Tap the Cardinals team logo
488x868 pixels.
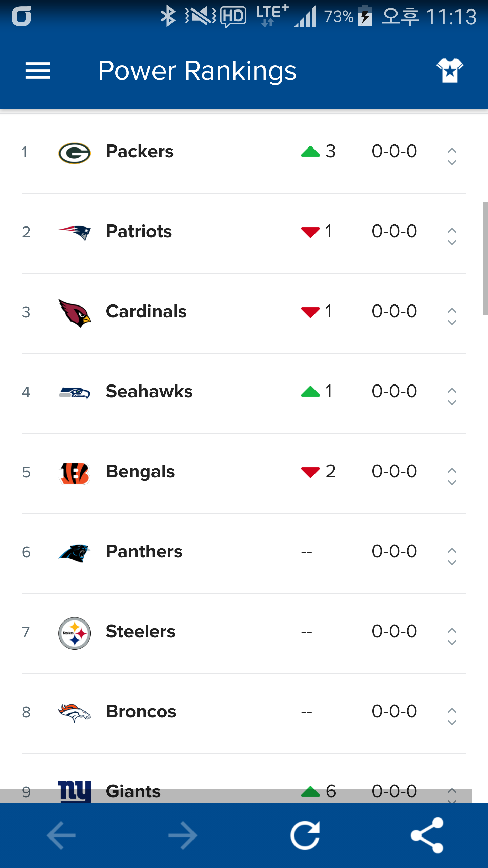pyautogui.click(x=75, y=313)
